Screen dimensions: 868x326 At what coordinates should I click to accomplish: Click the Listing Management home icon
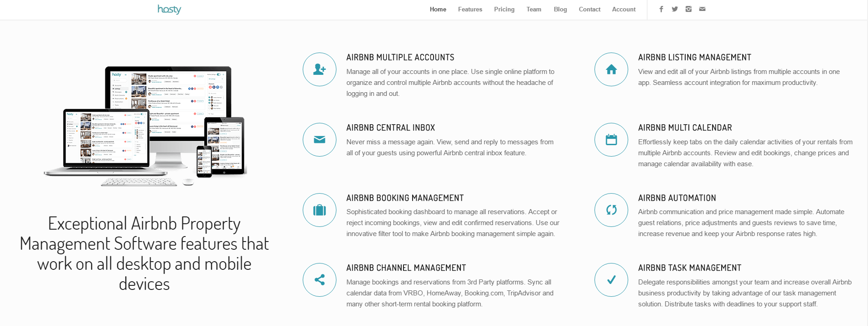[611, 69]
